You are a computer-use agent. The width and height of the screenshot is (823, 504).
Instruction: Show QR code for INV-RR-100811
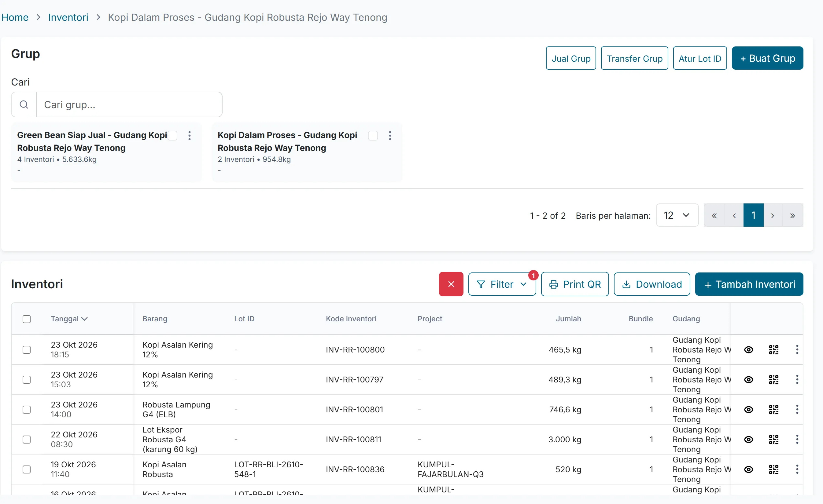[x=773, y=440]
